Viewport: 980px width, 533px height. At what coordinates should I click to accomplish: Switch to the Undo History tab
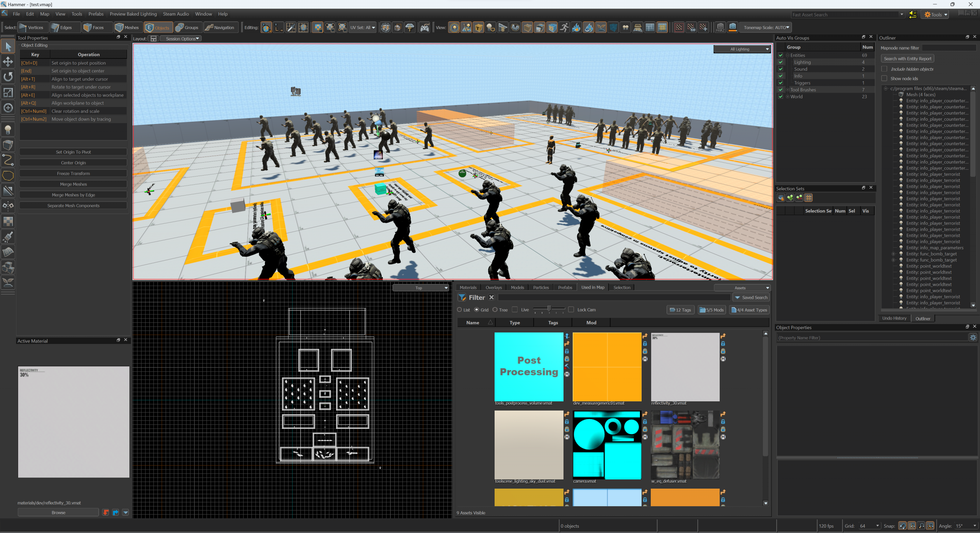[894, 318]
